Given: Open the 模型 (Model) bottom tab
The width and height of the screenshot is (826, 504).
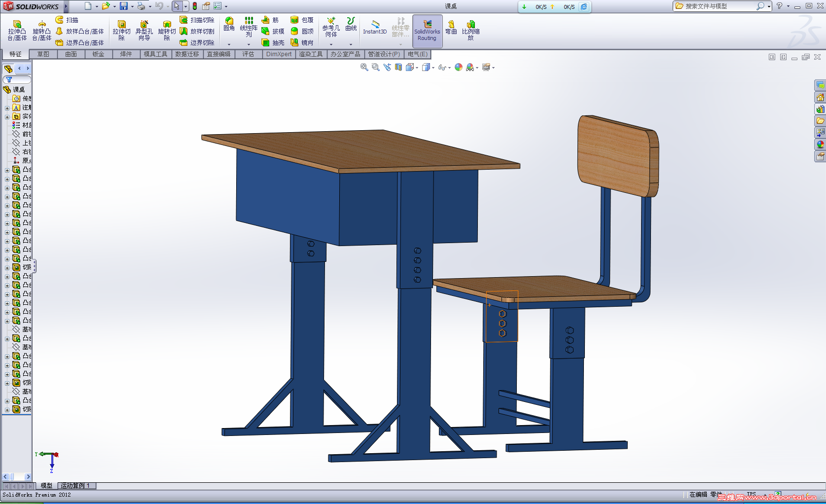Looking at the screenshot, I should click(46, 486).
